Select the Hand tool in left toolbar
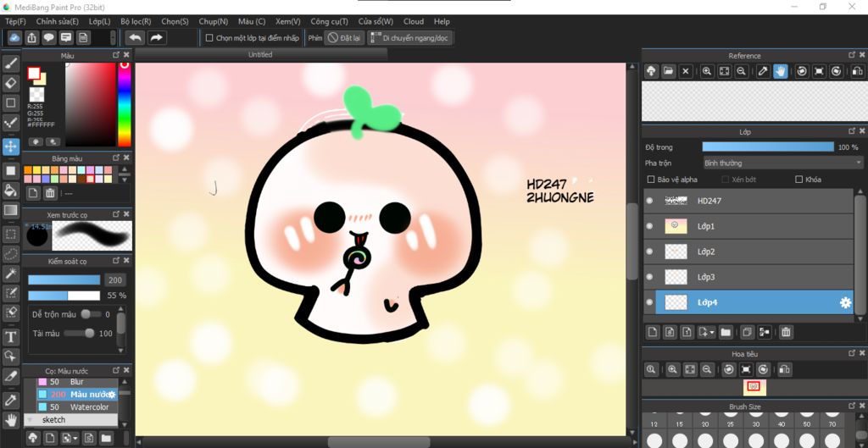 10,420
